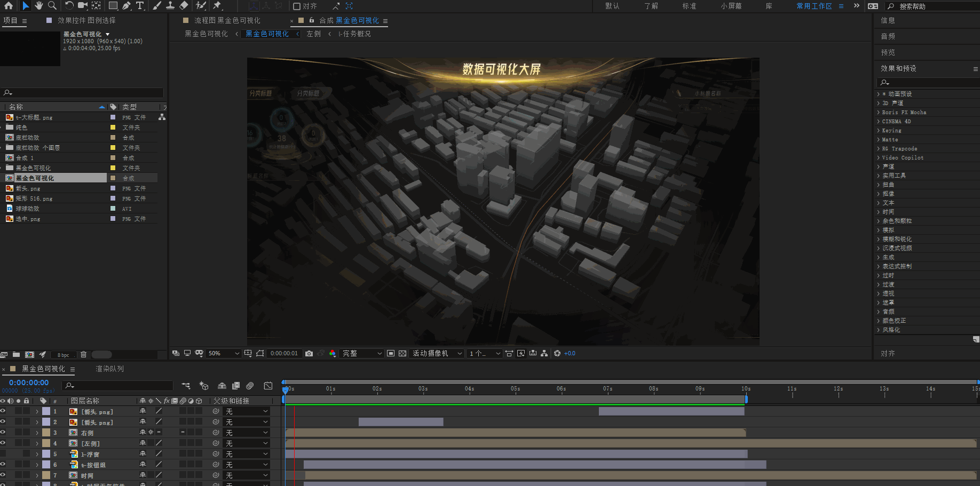Viewport: 980px width, 486px height.
Task: Delete selected project item with trash icon
Action: pyautogui.click(x=83, y=354)
